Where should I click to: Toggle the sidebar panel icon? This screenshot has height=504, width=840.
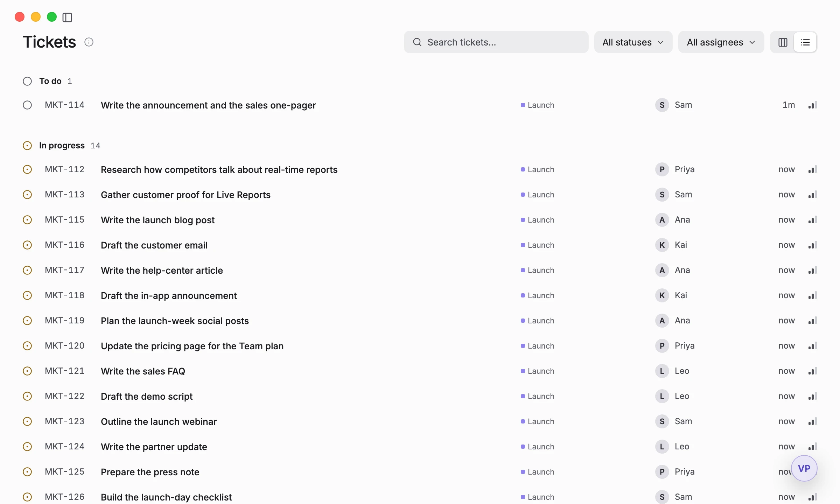click(67, 17)
